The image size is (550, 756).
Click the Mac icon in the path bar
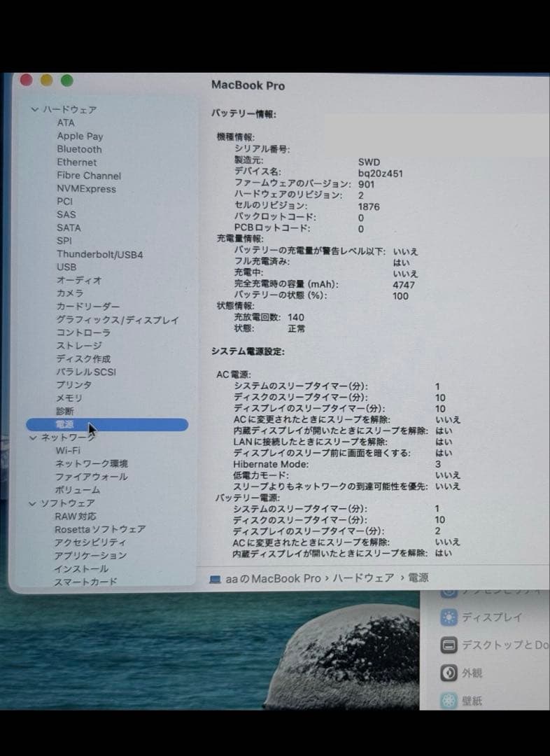pos(215,579)
